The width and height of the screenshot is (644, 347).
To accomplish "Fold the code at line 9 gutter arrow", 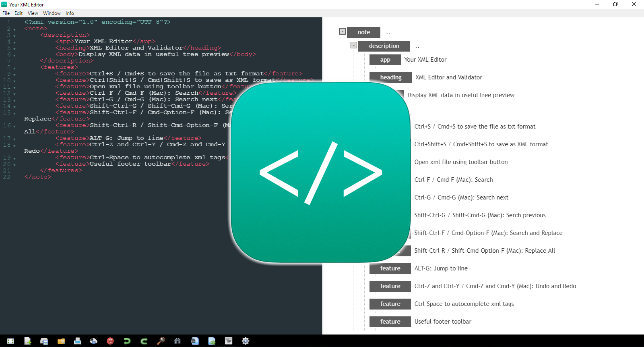I will pyautogui.click(x=14, y=75).
